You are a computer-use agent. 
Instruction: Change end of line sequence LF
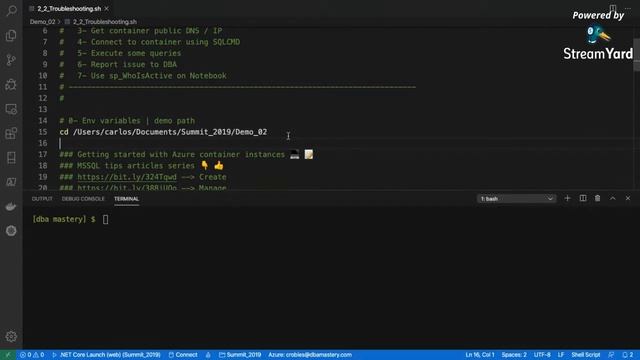(x=561, y=355)
